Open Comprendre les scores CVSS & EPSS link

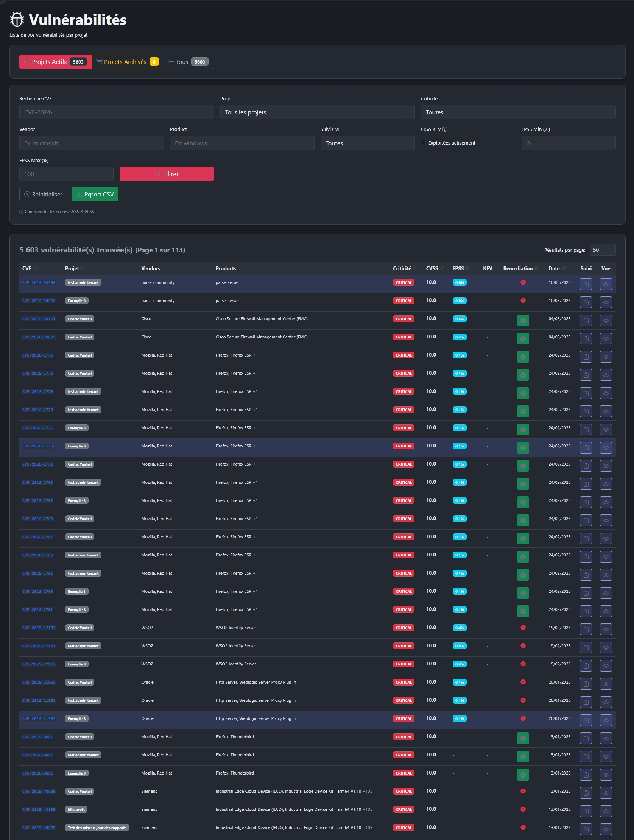click(59, 212)
